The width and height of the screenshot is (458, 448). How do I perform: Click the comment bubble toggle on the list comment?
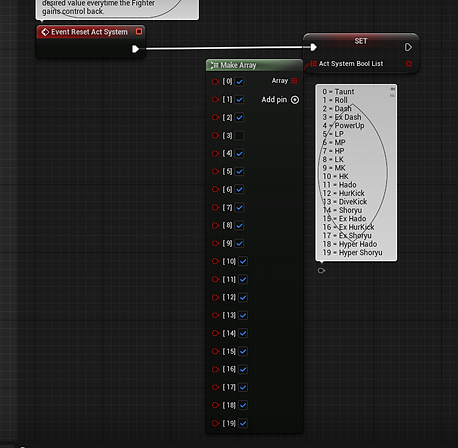[392, 89]
